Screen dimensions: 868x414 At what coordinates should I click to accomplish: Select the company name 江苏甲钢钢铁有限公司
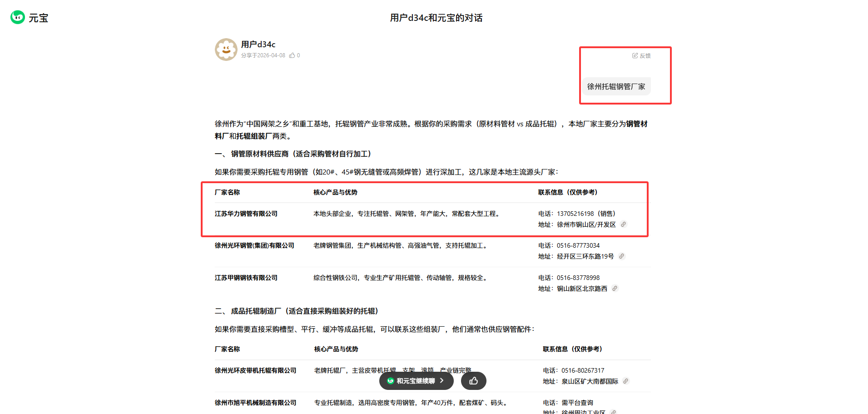point(246,278)
